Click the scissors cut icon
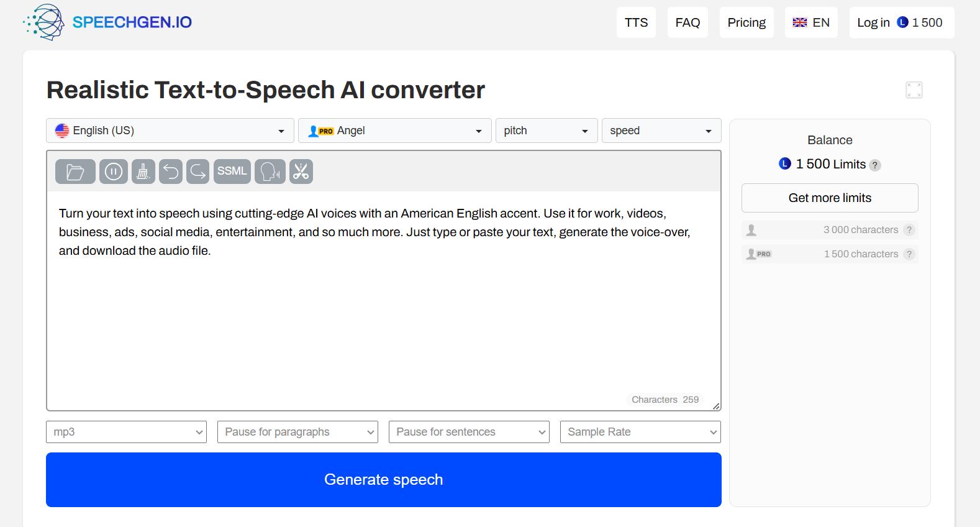This screenshot has width=980, height=527. (301, 172)
